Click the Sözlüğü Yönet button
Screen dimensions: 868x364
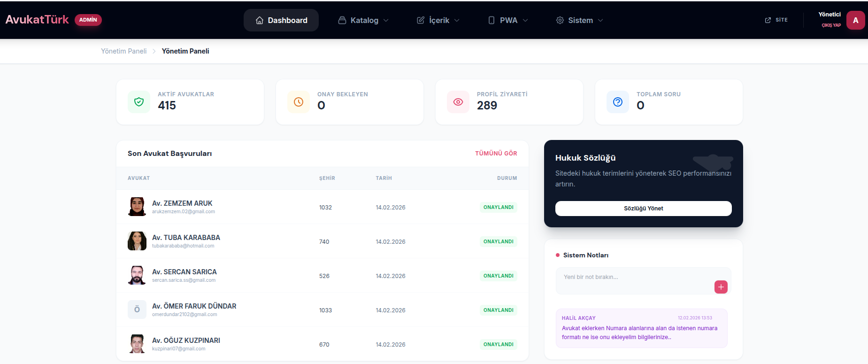(643, 209)
